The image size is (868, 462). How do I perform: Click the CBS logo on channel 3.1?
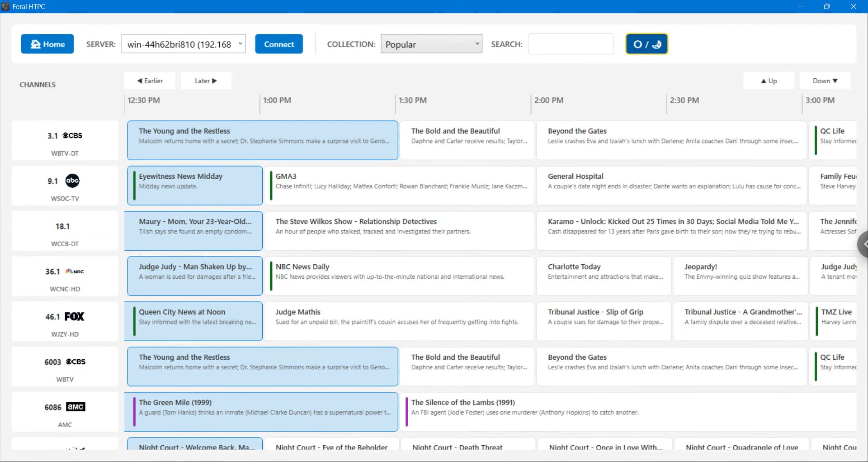[72, 135]
